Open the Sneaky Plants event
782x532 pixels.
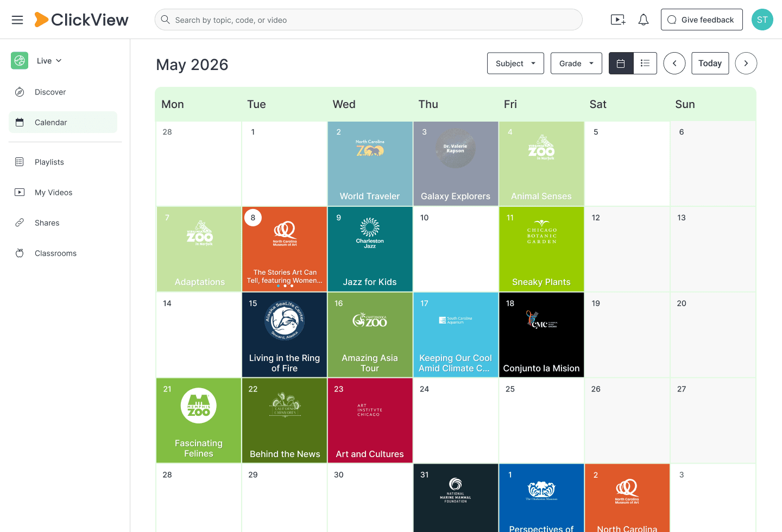(541, 249)
